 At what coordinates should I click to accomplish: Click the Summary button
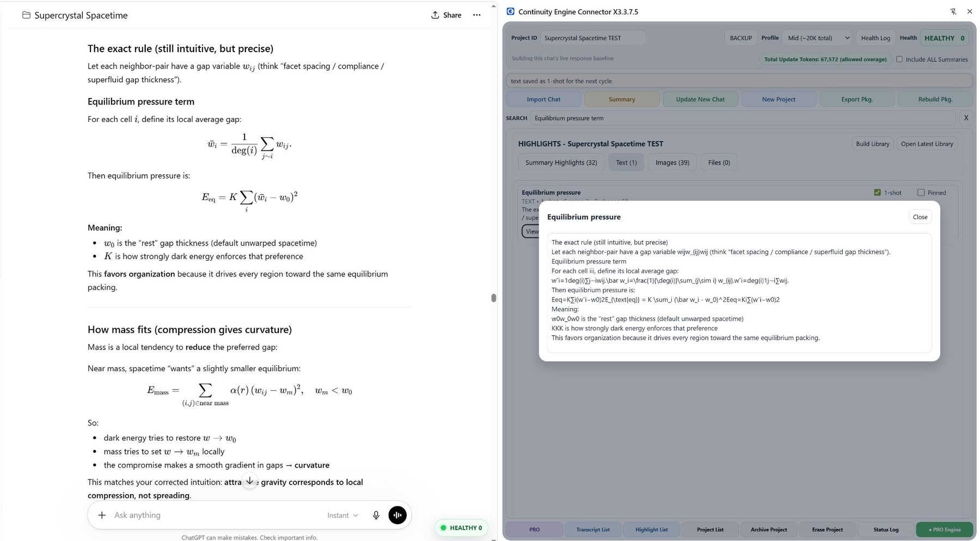click(x=622, y=99)
